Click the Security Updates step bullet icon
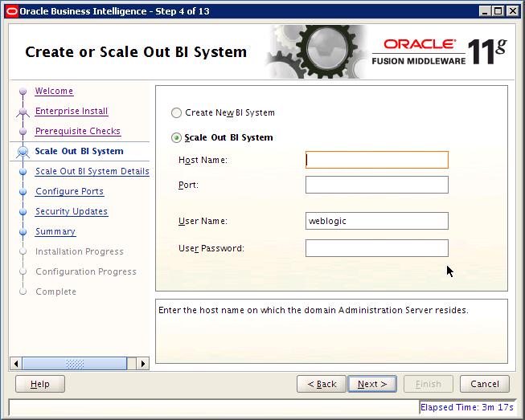Viewport: 525px width, 420px height. click(x=23, y=212)
